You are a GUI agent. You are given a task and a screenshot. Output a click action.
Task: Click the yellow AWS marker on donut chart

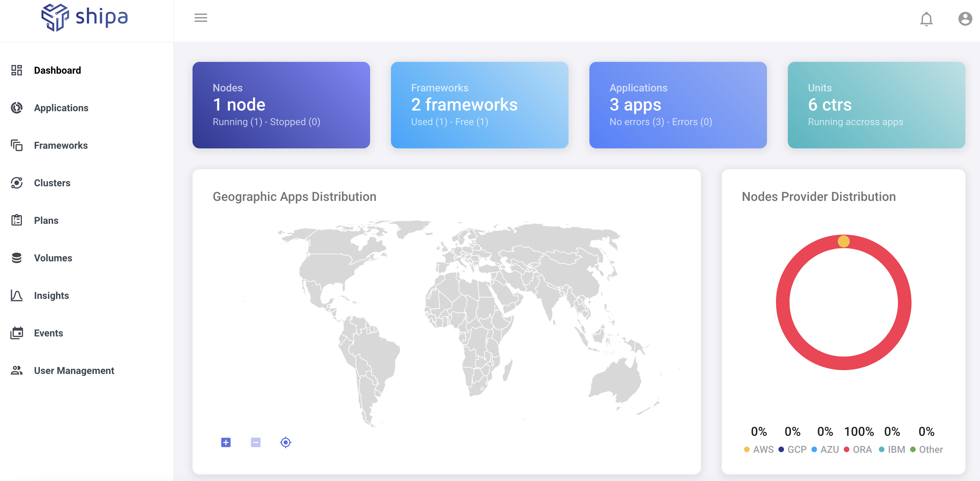pos(843,241)
